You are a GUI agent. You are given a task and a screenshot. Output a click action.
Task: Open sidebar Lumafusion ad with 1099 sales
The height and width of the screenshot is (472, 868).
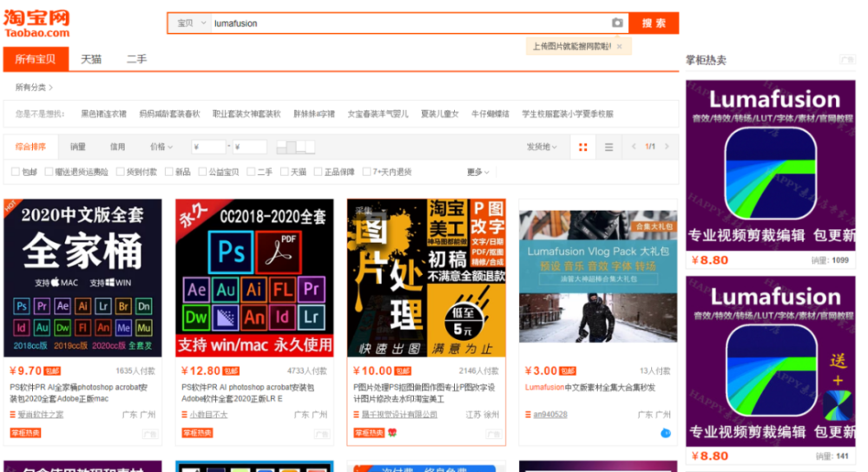point(771,166)
